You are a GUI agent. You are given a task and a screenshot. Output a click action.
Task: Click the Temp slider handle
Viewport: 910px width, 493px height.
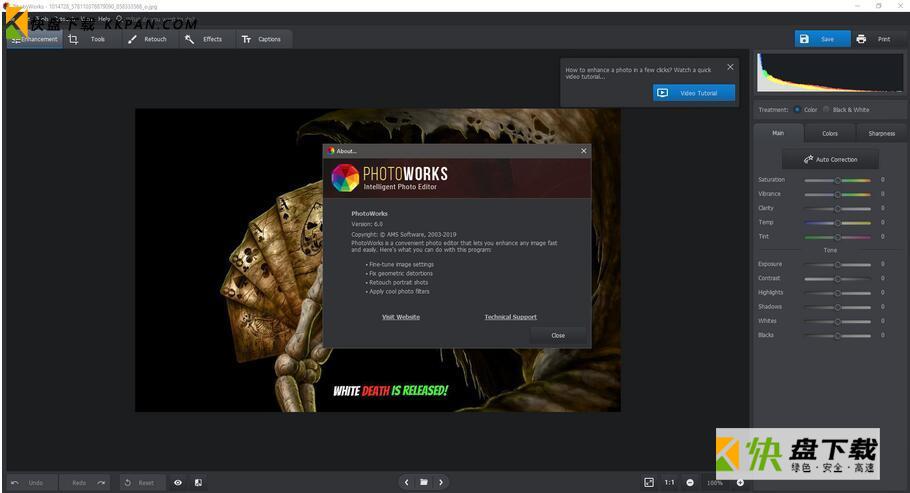(x=837, y=223)
